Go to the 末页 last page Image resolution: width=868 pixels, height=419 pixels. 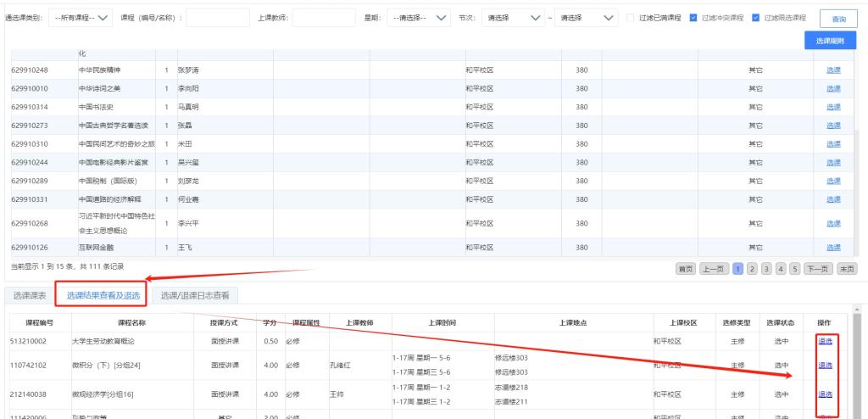tap(847, 268)
